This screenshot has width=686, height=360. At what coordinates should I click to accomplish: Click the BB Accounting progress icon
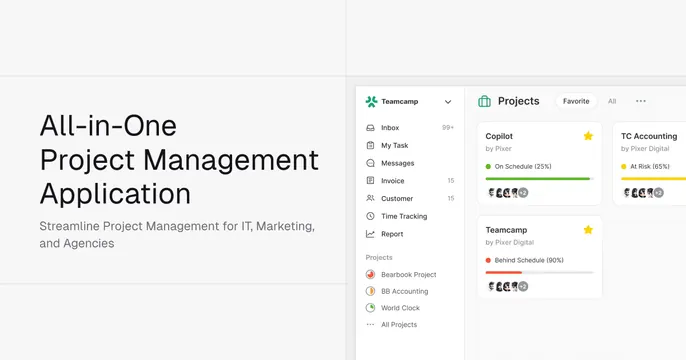370,291
